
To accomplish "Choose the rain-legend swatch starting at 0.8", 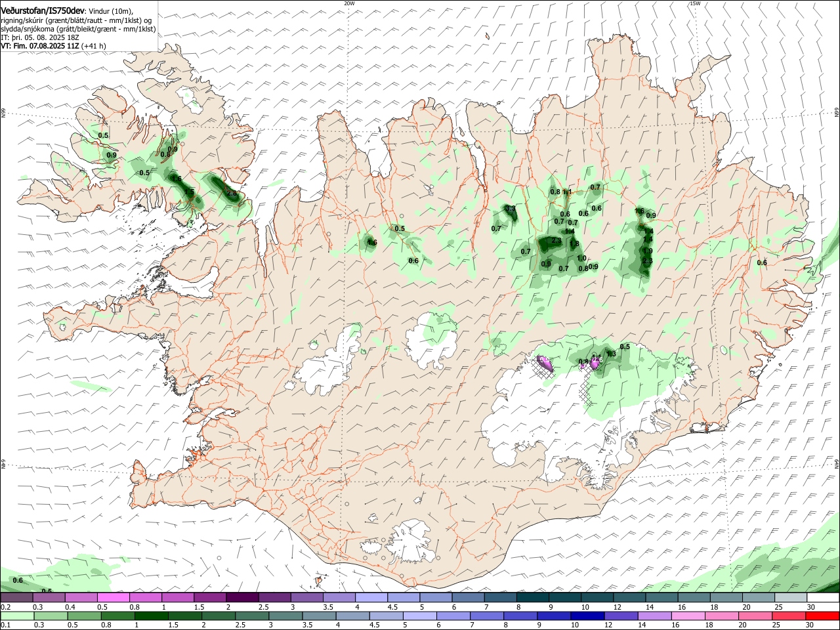I will (117, 616).
